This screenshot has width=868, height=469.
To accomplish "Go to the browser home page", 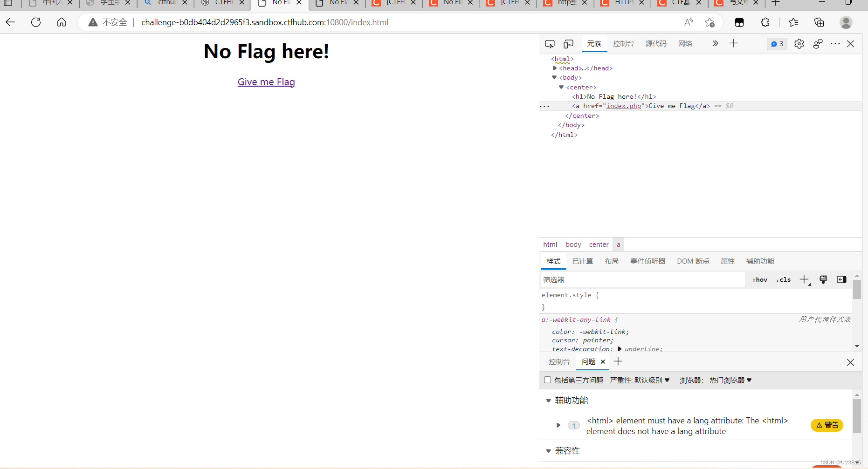I will [x=62, y=22].
